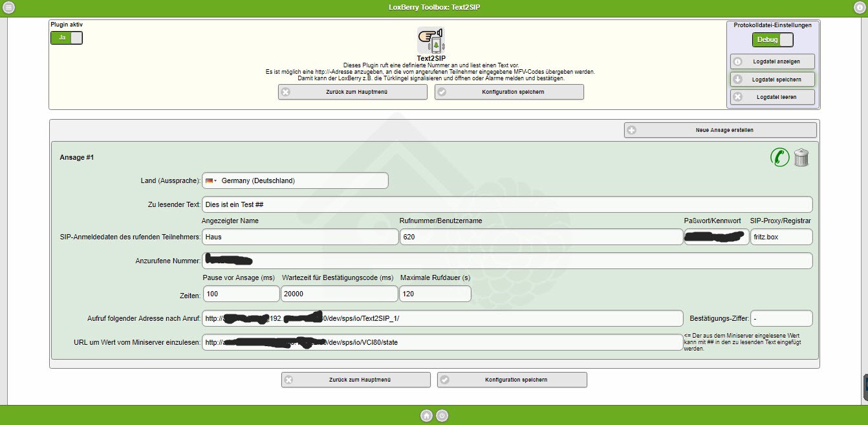Click the footer power icon

pyautogui.click(x=442, y=415)
